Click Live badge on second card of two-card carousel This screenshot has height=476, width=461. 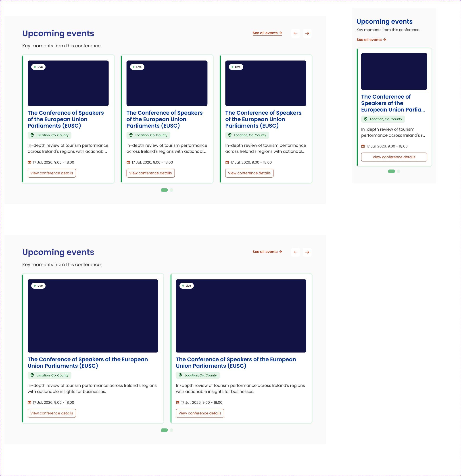pyautogui.click(x=187, y=286)
